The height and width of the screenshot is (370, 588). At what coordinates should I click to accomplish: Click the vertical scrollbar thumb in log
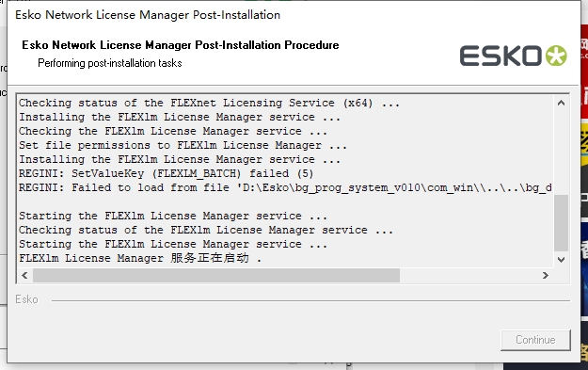(561, 223)
